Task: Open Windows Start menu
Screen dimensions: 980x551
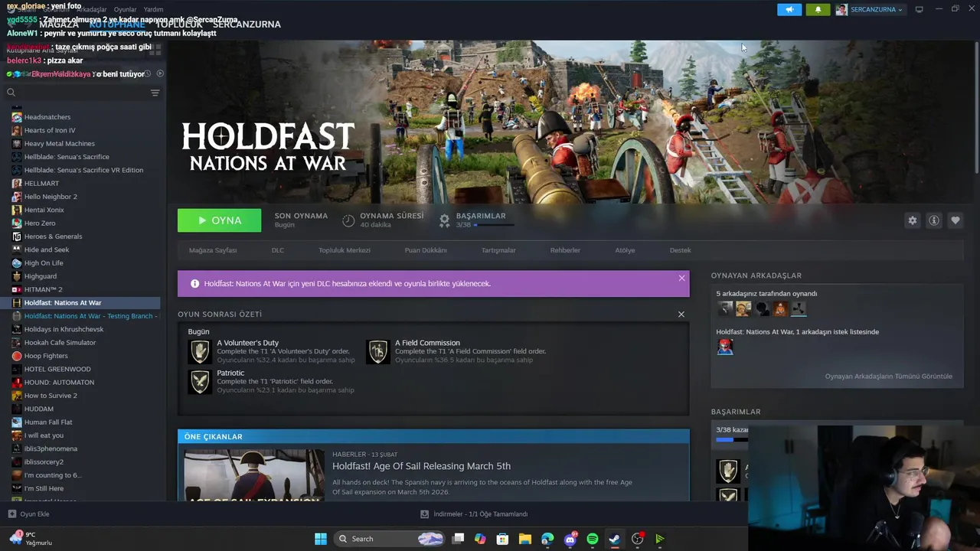Action: coord(321,539)
